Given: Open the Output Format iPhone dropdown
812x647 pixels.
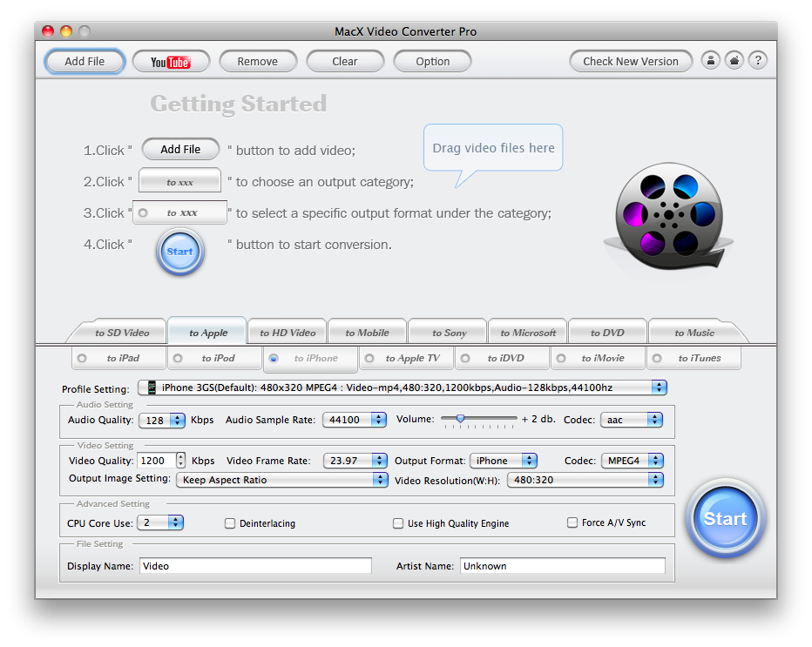Looking at the screenshot, I should click(x=503, y=461).
